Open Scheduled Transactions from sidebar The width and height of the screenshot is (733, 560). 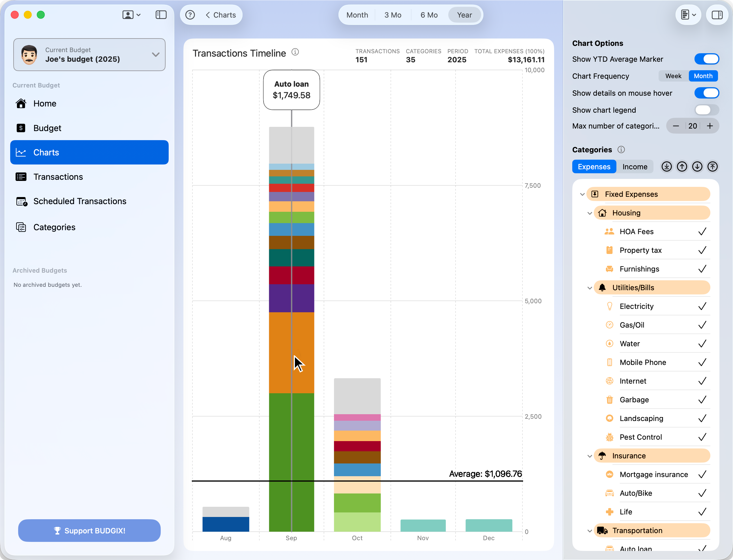(80, 201)
